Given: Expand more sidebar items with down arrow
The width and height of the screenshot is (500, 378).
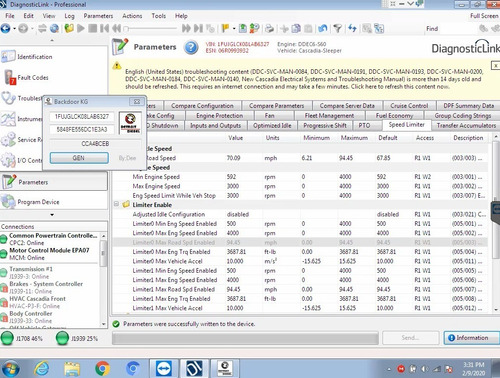Looking at the screenshot, I should click(x=52, y=215).
